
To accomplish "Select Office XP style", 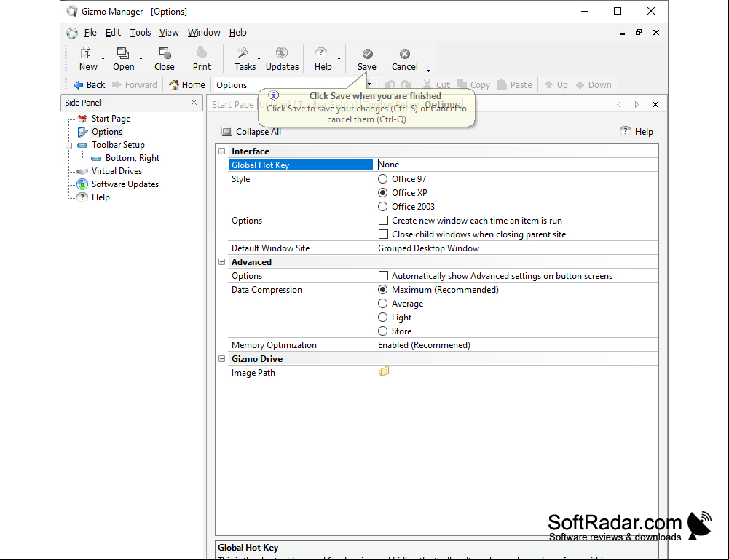I will pos(382,192).
